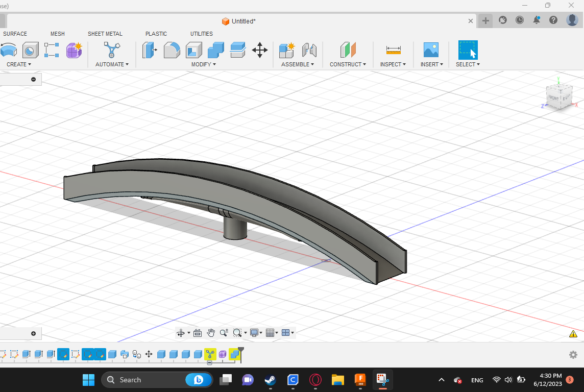Collapse the browser panel with minus button
Image resolution: width=584 pixels, height=392 pixels.
click(x=34, y=79)
